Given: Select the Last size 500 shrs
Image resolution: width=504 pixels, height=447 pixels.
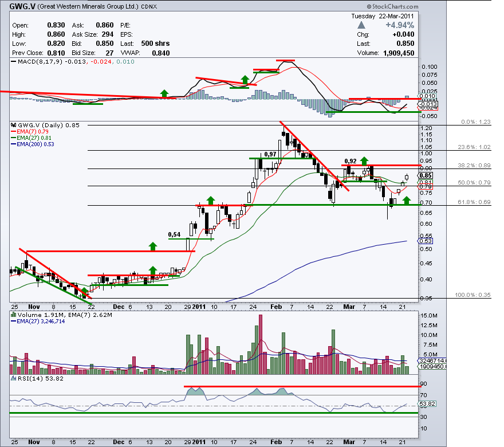Looking at the screenshot, I should click(155, 44).
